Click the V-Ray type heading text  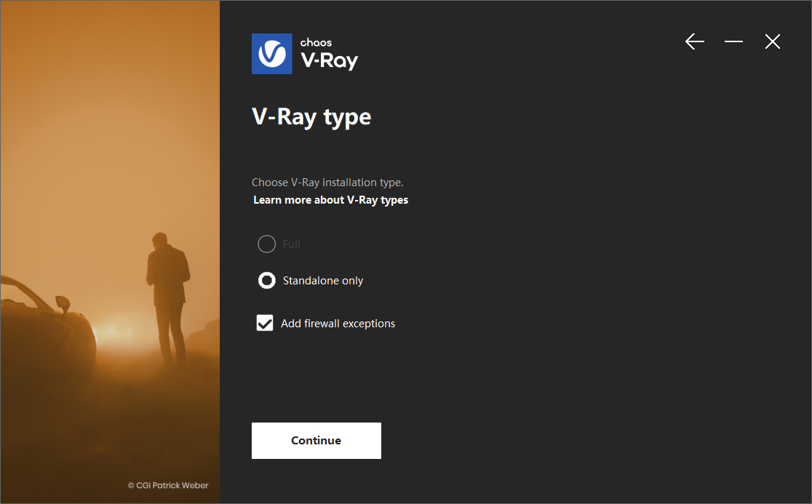pyautogui.click(x=311, y=117)
